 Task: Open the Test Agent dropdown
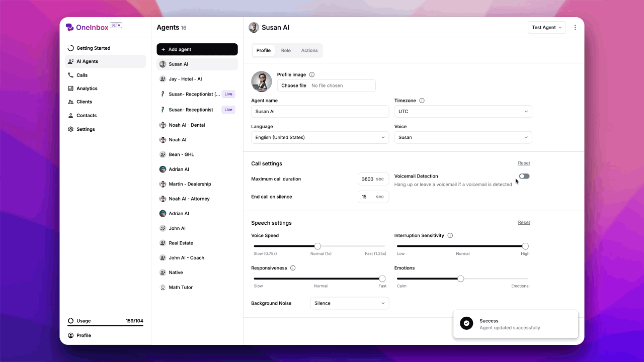pyautogui.click(x=547, y=28)
